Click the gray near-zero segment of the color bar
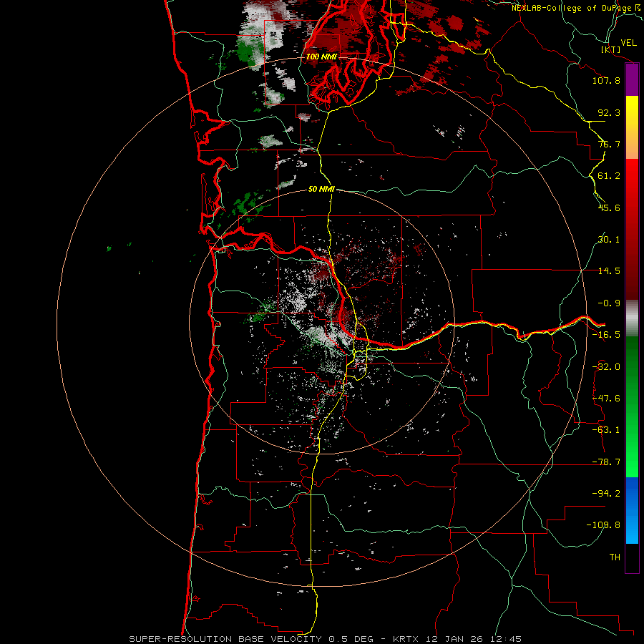Viewport: 644px width, 644px height. 632,318
